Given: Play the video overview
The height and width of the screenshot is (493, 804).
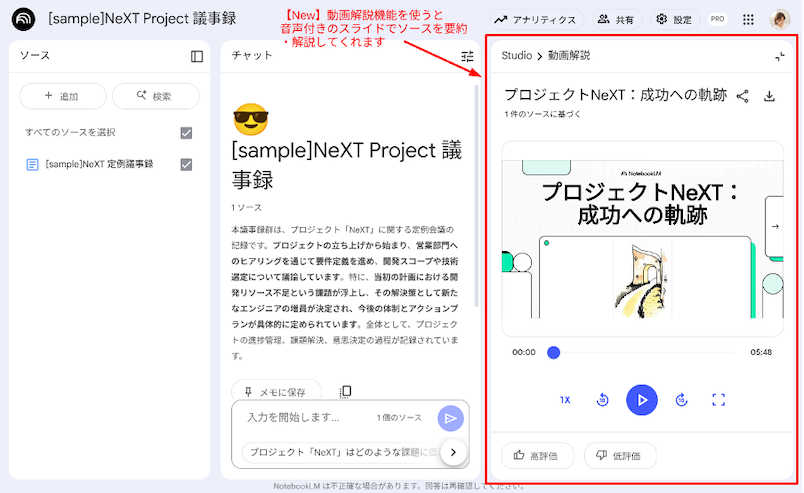Looking at the screenshot, I should 641,400.
